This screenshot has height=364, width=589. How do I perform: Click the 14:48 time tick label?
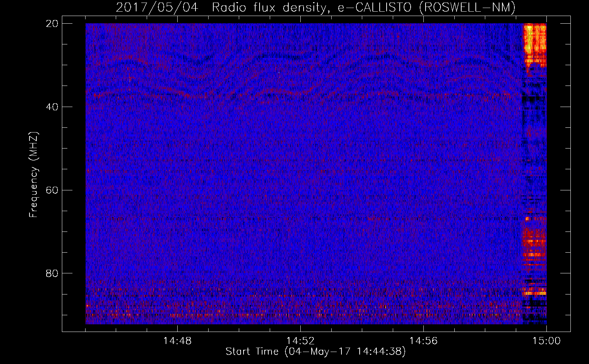pyautogui.click(x=177, y=341)
